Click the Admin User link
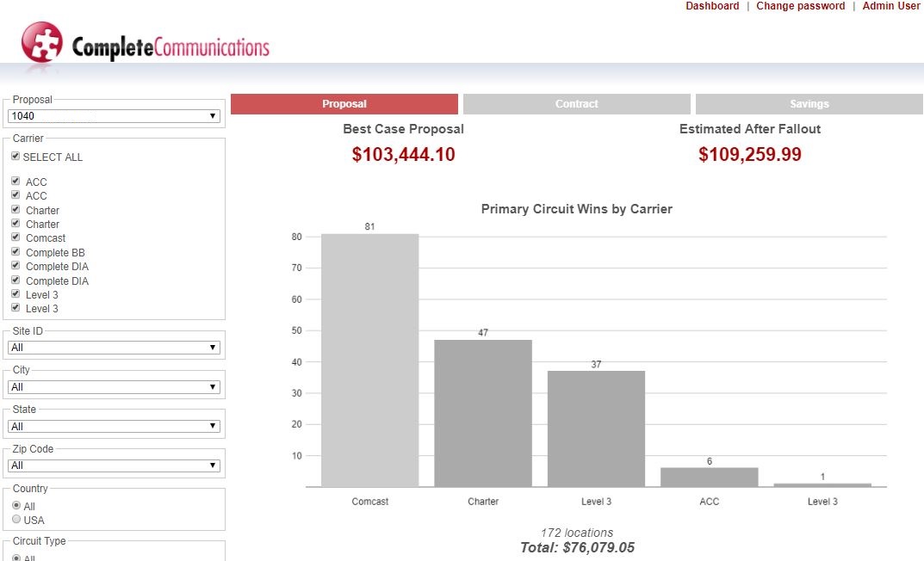Viewport: 924px width, 561px height. (891, 6)
